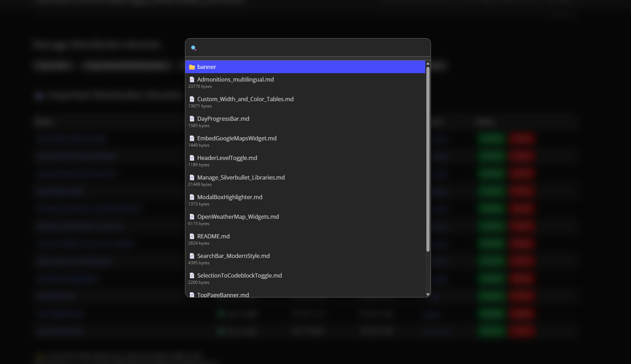
Task: Click the vertical scrollbar thumb
Action: pyautogui.click(x=428, y=157)
